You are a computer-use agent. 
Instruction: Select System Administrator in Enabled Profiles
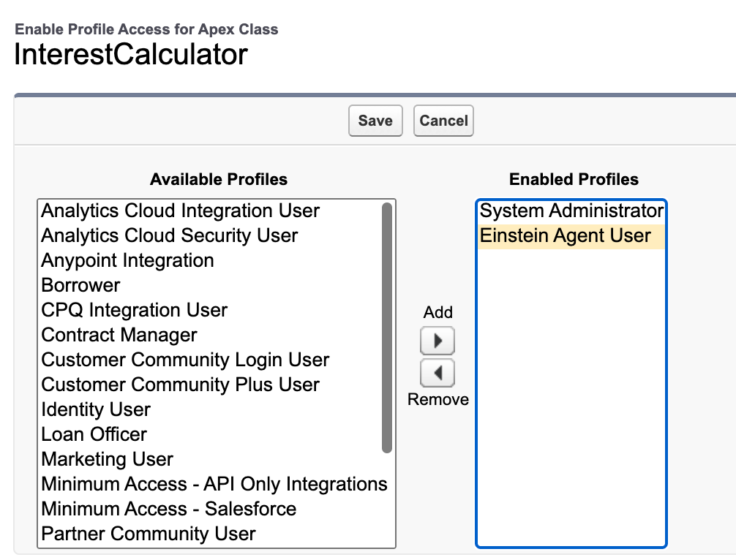point(571,211)
